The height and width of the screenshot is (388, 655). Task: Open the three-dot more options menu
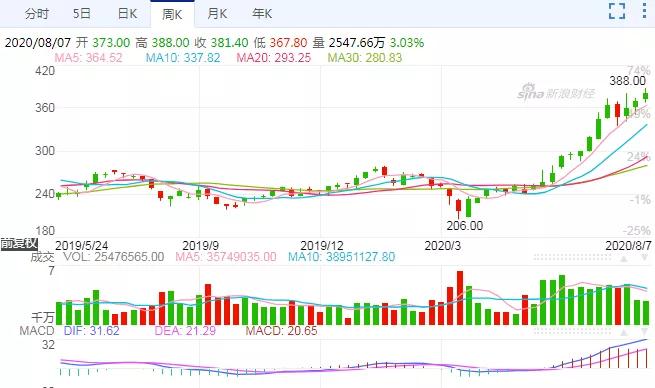(x=645, y=11)
